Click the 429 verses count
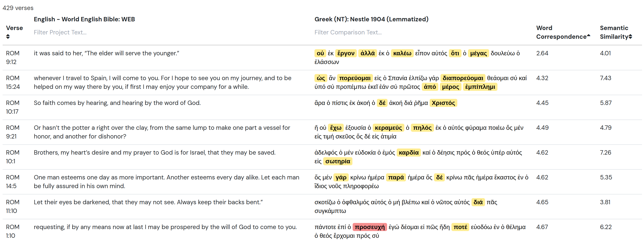This screenshot has width=644, height=243. pyautogui.click(x=18, y=8)
